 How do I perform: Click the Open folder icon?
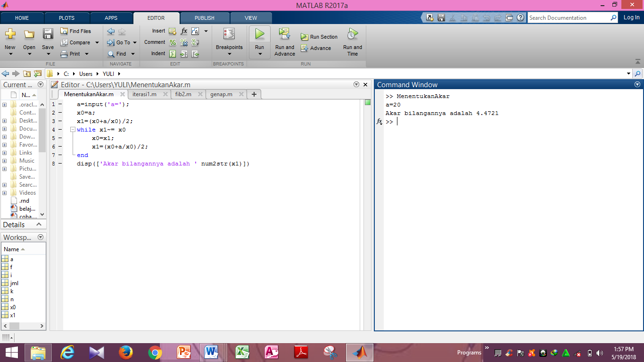(29, 34)
